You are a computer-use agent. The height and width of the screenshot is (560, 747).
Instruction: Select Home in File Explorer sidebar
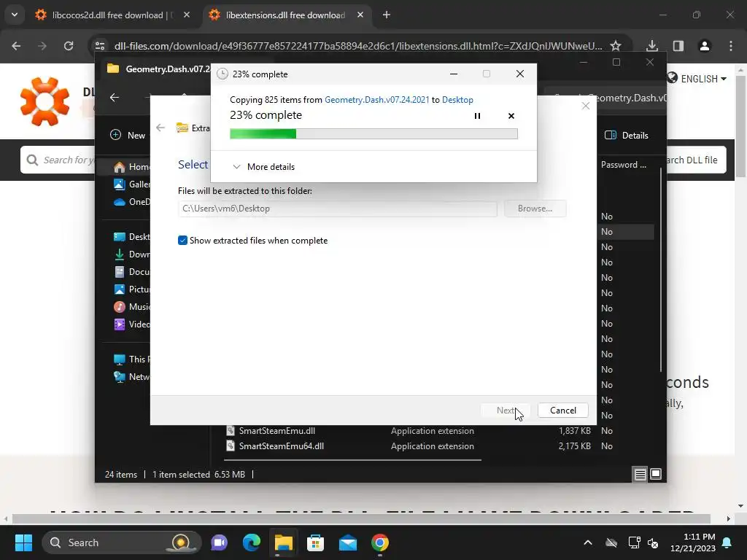[x=131, y=167]
